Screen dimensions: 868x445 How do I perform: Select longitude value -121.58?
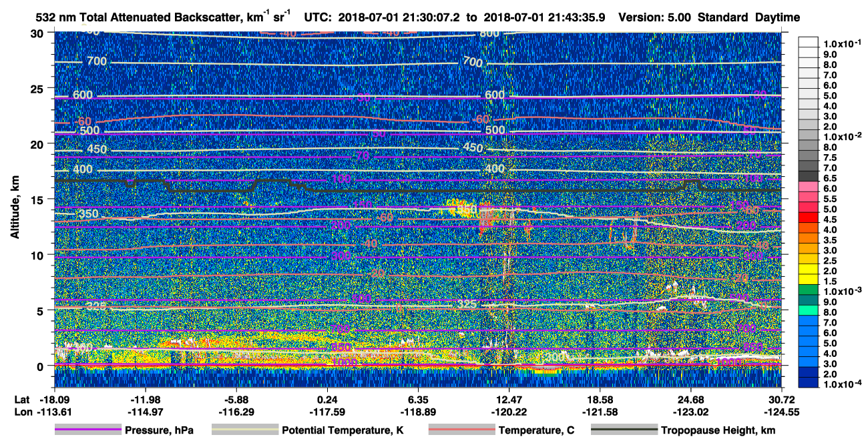[x=600, y=412]
